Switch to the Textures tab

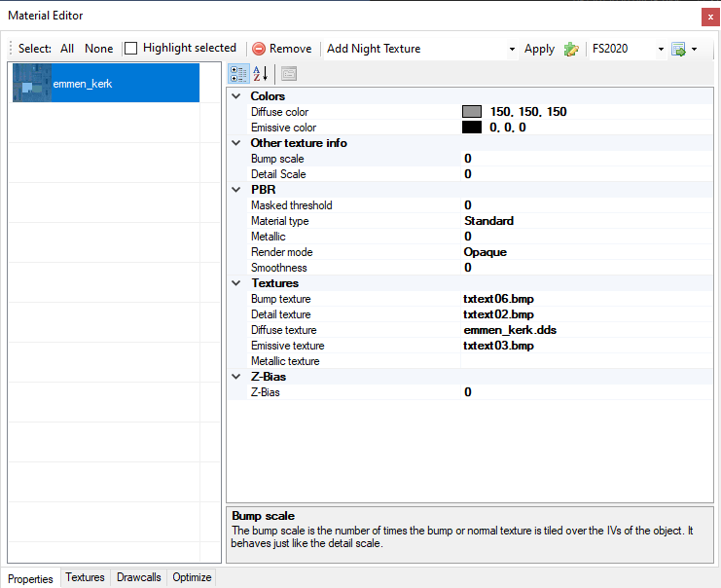click(85, 577)
